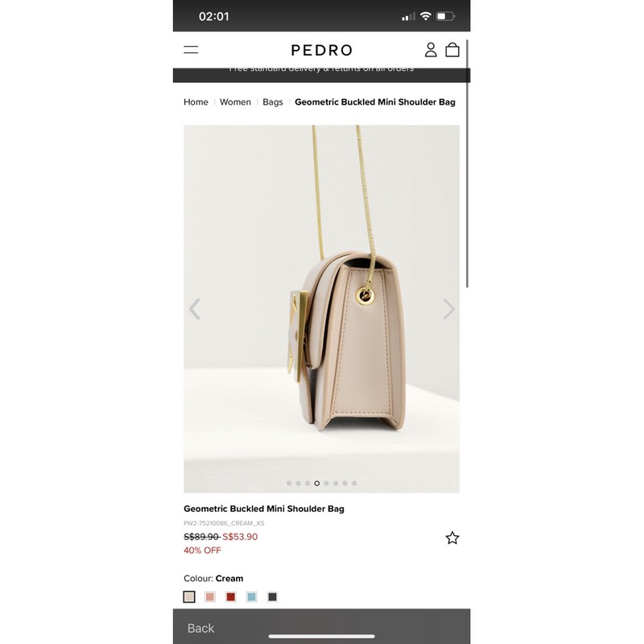Tap the Back button

point(200,628)
